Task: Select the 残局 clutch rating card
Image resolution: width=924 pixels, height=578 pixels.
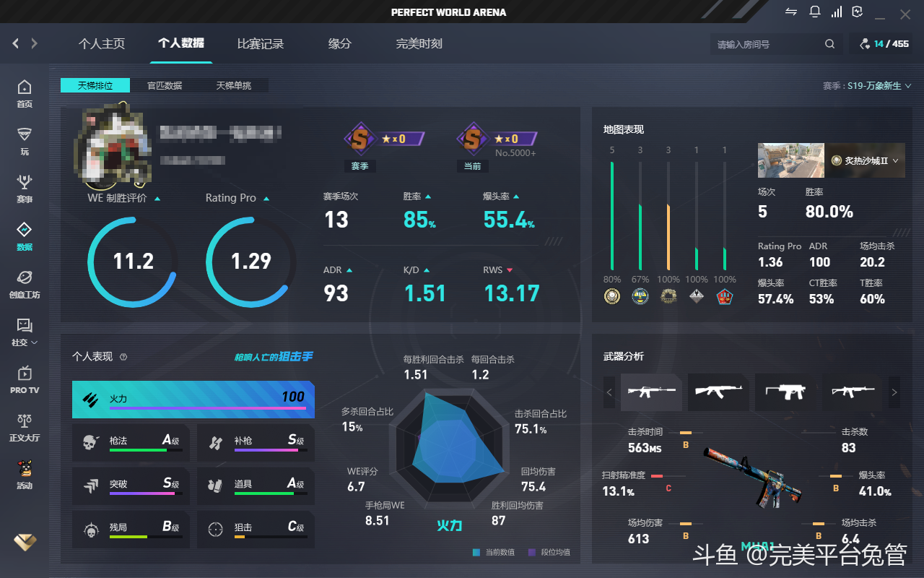Action: pyautogui.click(x=131, y=529)
